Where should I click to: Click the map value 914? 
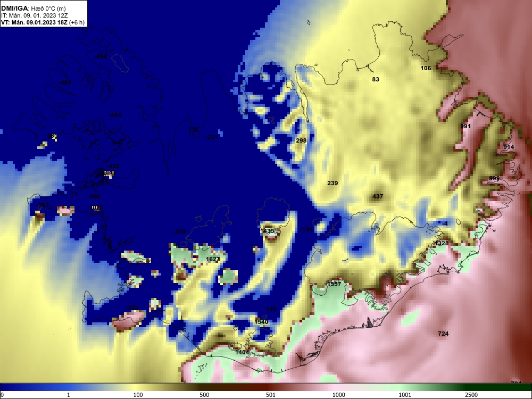[509, 147]
